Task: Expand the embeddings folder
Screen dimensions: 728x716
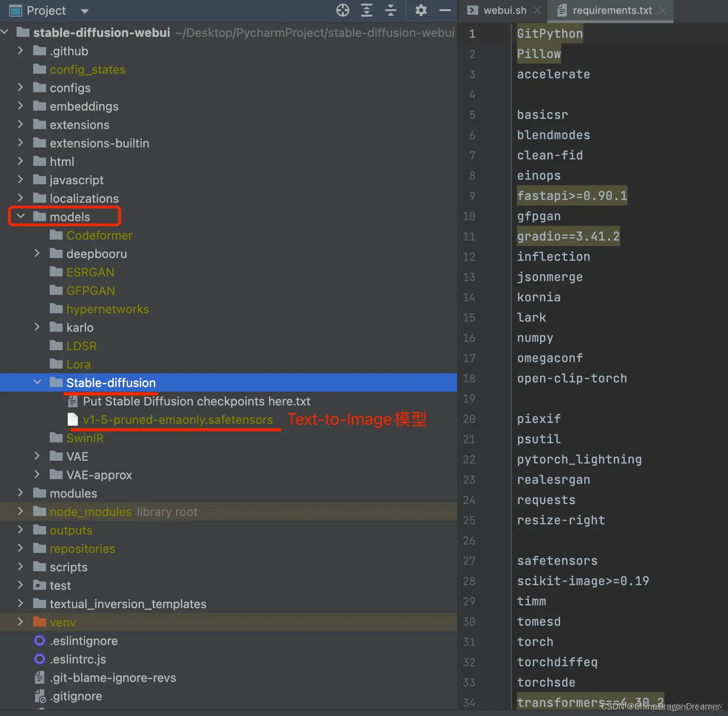Action: click(20, 106)
